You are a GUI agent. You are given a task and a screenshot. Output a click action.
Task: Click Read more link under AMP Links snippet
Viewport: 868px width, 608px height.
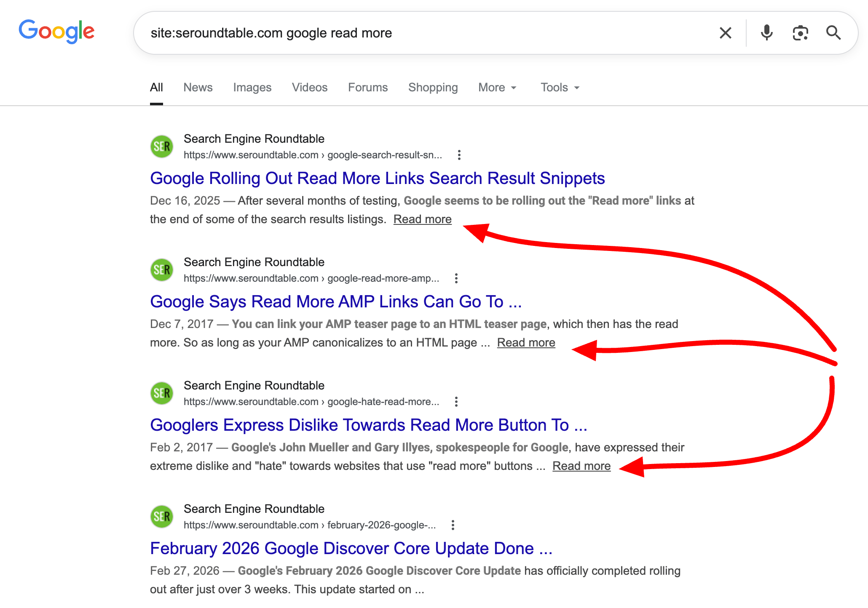pyautogui.click(x=526, y=343)
